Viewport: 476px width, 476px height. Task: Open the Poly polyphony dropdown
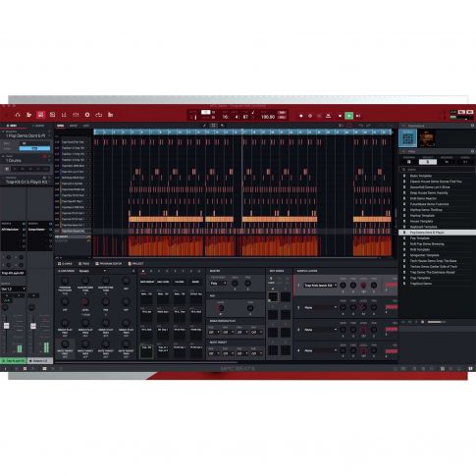(x=219, y=284)
